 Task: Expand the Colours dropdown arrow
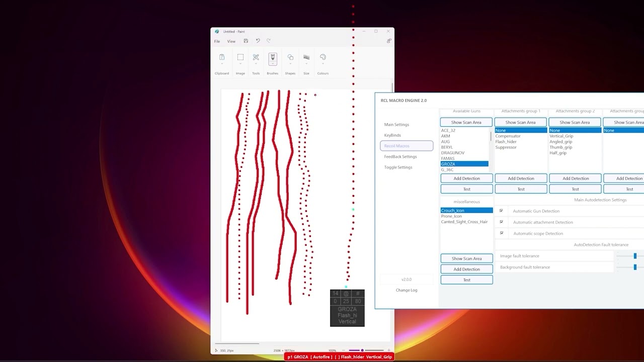(x=323, y=64)
